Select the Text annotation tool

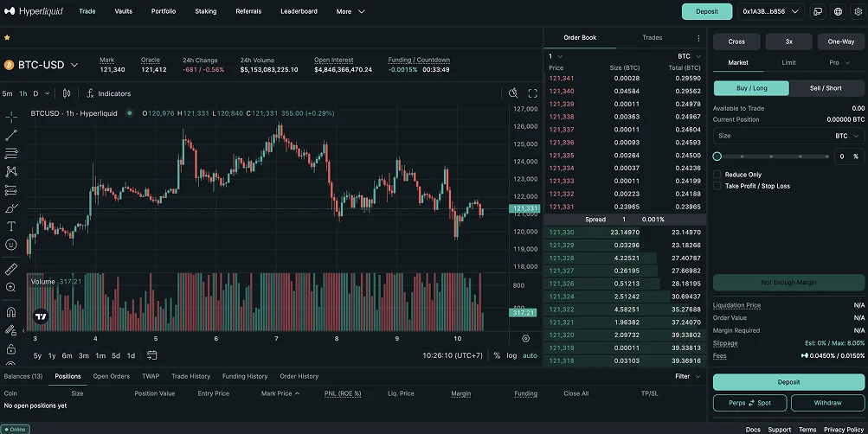click(11, 227)
